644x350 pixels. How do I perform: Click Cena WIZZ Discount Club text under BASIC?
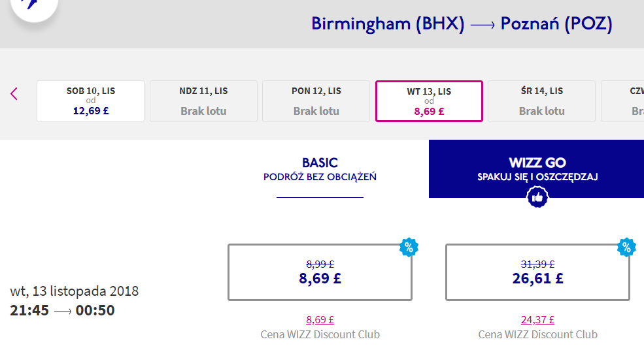coord(320,334)
